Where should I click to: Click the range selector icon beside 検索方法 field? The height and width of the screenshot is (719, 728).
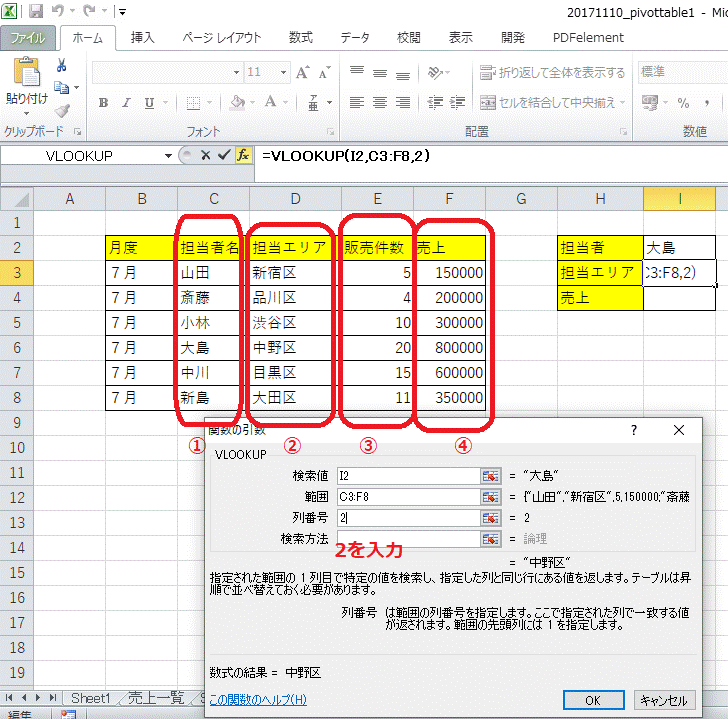point(490,538)
